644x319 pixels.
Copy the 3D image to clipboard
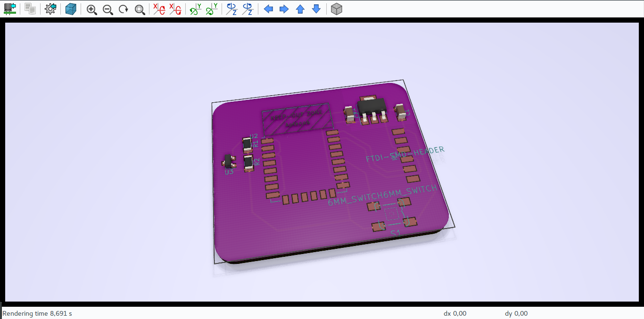tap(30, 8)
